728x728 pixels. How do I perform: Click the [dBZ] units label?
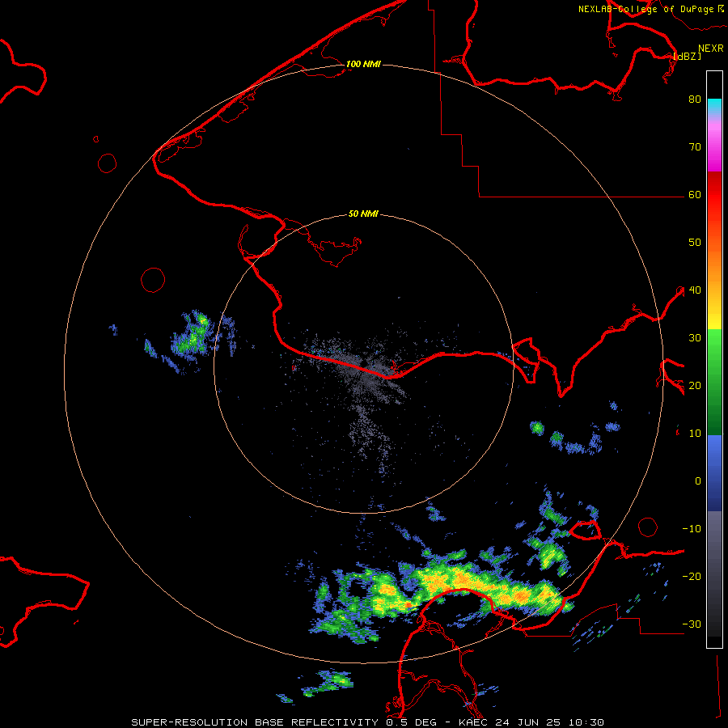click(687, 56)
